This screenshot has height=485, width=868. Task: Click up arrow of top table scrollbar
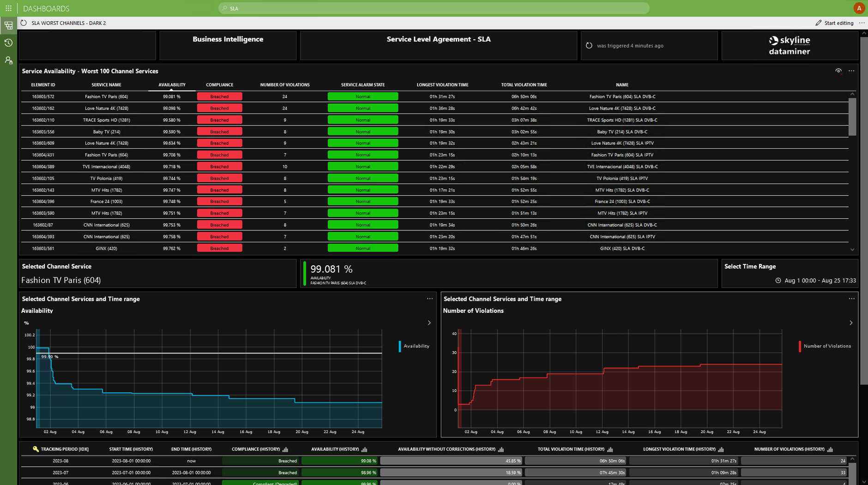pyautogui.click(x=852, y=94)
